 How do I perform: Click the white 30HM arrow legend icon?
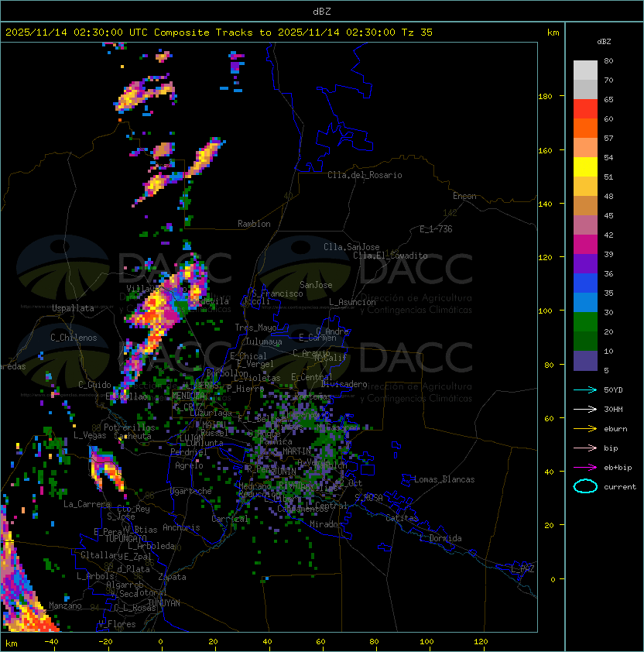(x=585, y=409)
